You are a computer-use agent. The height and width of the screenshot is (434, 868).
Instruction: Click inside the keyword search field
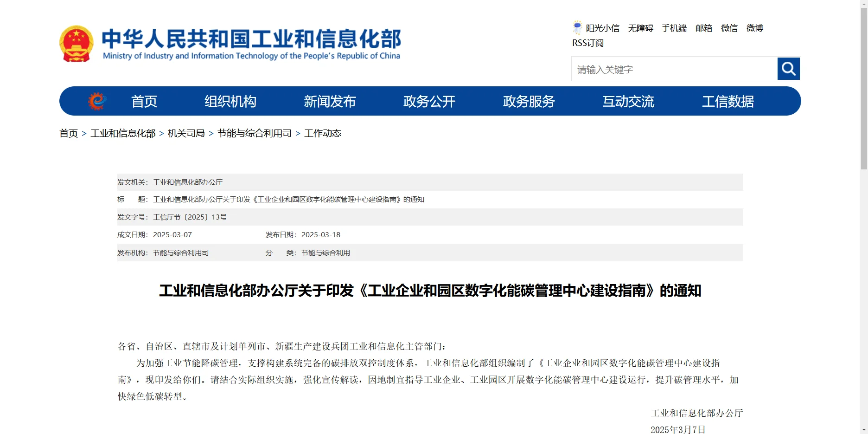(658, 69)
